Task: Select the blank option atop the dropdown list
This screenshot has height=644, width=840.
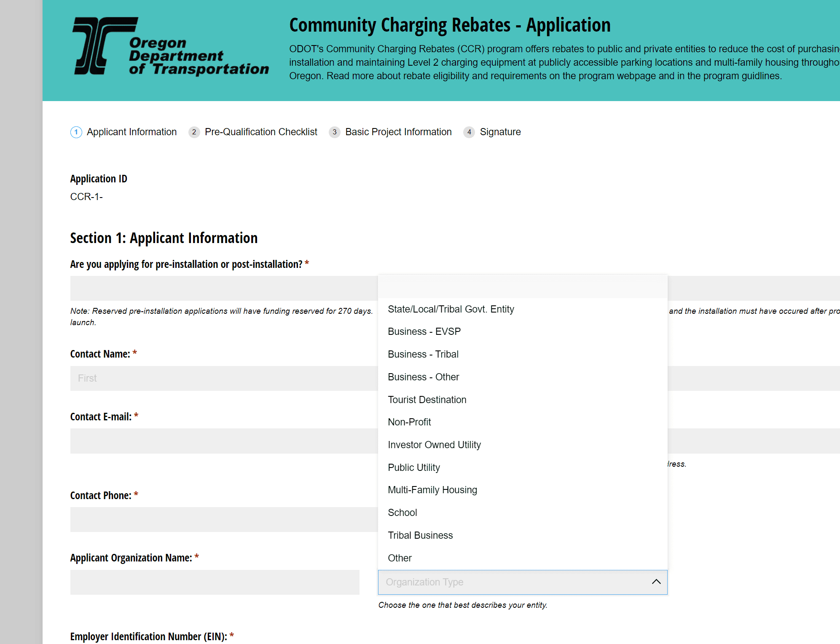Action: pos(523,287)
